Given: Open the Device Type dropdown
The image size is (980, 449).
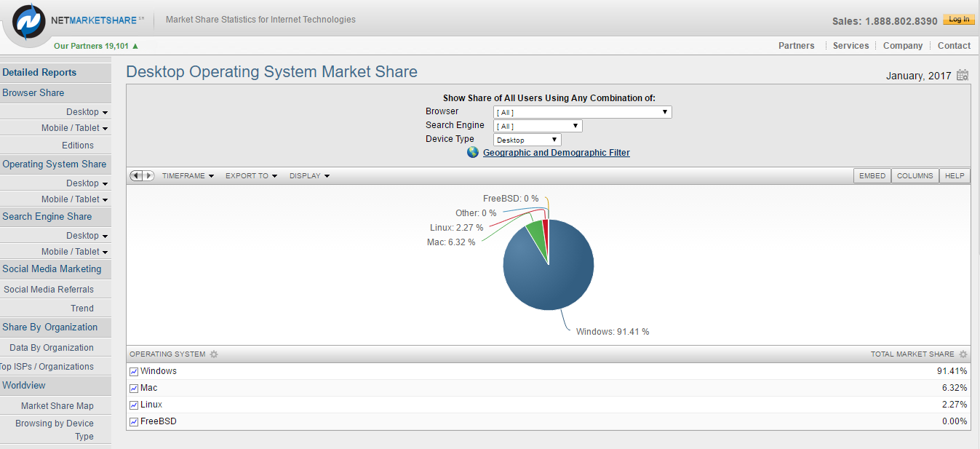Looking at the screenshot, I should 527,140.
